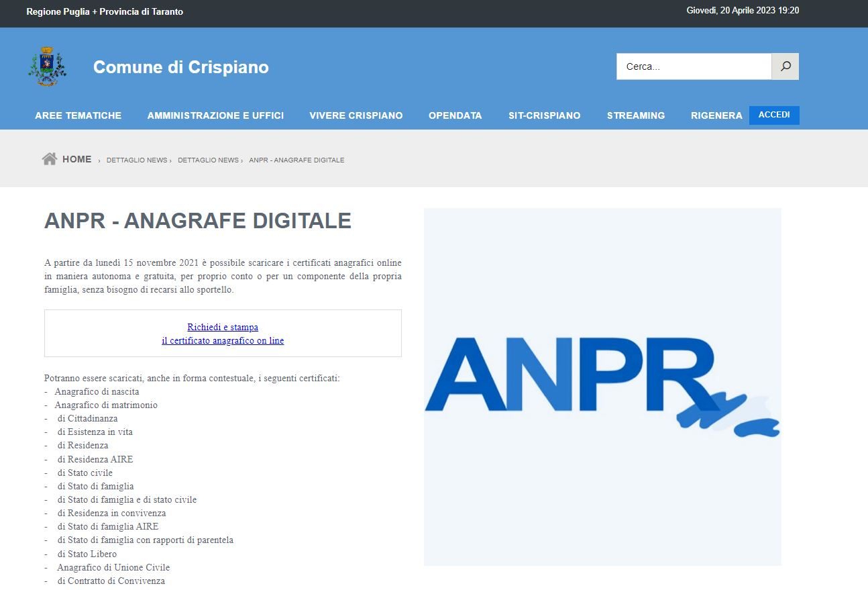Select the SIT-CRISPIANO menu item
The width and height of the screenshot is (868, 590).
[545, 115]
